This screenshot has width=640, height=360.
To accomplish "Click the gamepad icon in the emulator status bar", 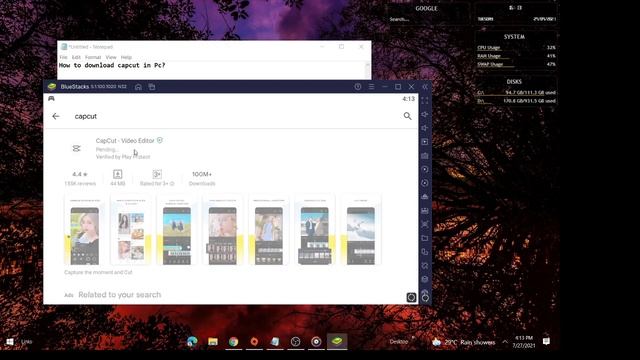I will point(51,98).
